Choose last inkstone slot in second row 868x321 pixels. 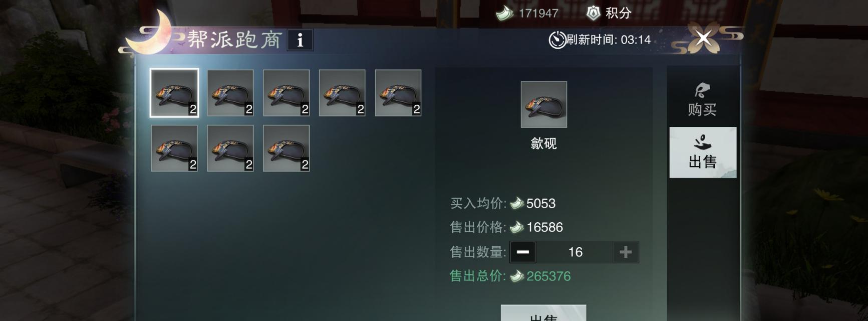point(286,148)
